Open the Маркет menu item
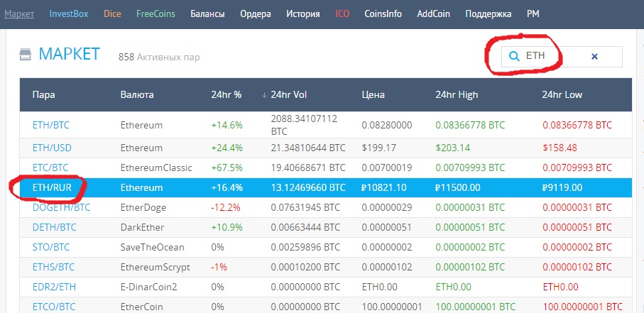This screenshot has width=644, height=313. coord(19,14)
